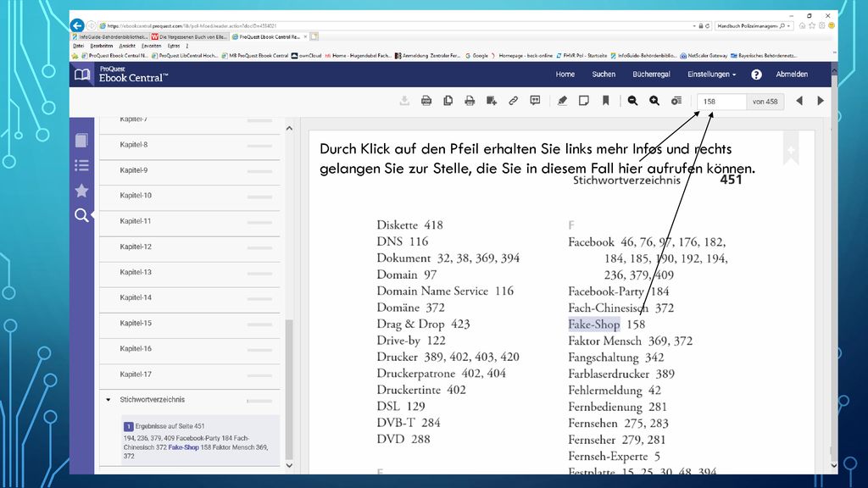Go to next page arrow
This screenshot has width=868, height=488.
click(821, 101)
